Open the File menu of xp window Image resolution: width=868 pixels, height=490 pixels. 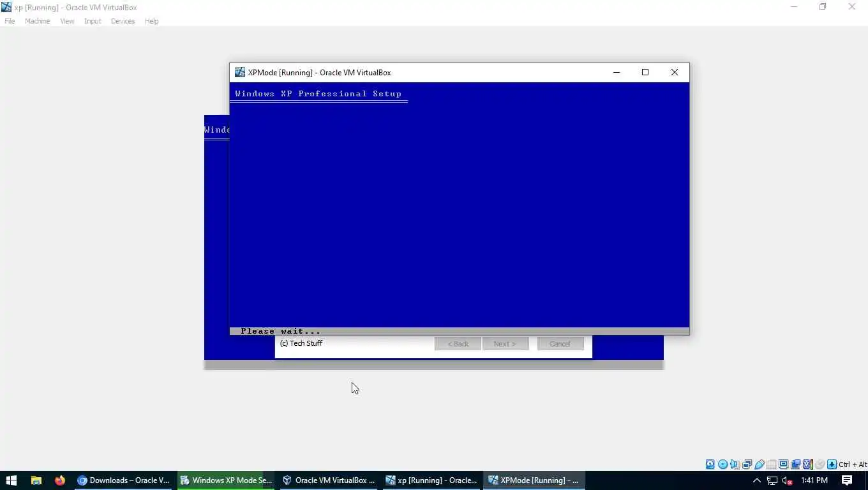[x=10, y=21]
